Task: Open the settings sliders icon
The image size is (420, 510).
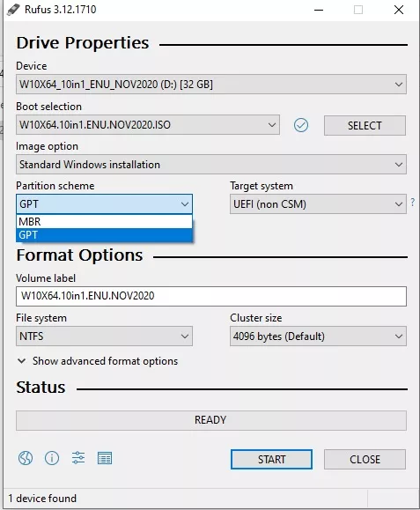Action: point(78,458)
